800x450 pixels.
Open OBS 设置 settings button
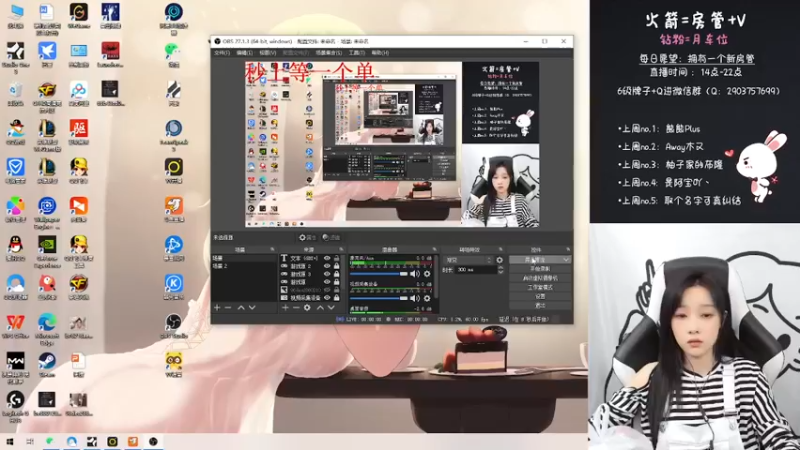(540, 296)
